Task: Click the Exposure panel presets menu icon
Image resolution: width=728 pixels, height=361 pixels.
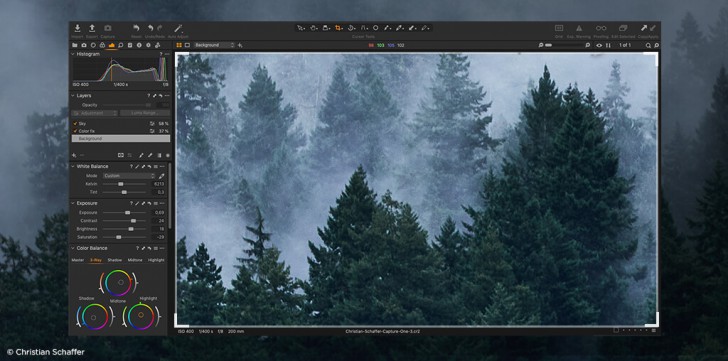Action: [x=156, y=203]
